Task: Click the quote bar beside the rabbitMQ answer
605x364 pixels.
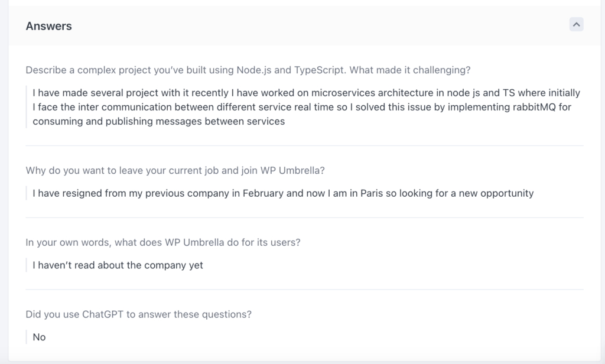Action: click(x=26, y=107)
